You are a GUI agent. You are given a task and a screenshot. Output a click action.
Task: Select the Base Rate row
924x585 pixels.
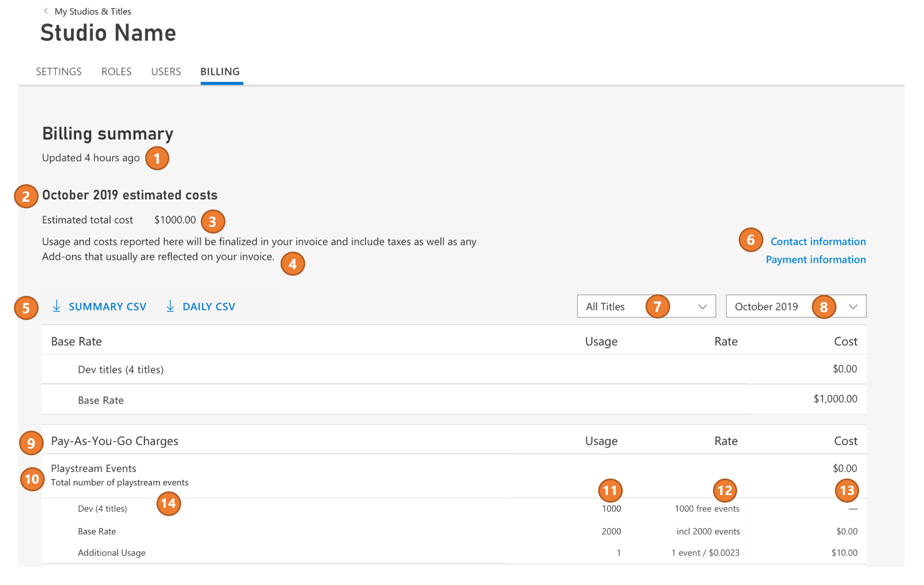pos(101,400)
